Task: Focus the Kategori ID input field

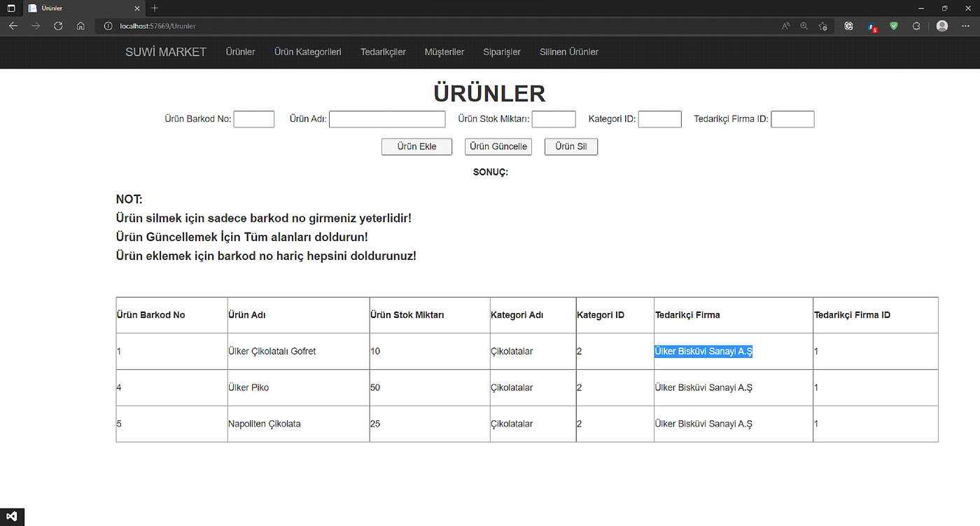Action: click(x=659, y=119)
